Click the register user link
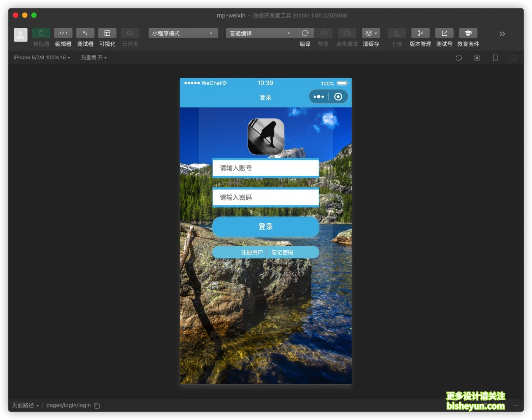The width and height of the screenshot is (532, 420). (x=252, y=252)
